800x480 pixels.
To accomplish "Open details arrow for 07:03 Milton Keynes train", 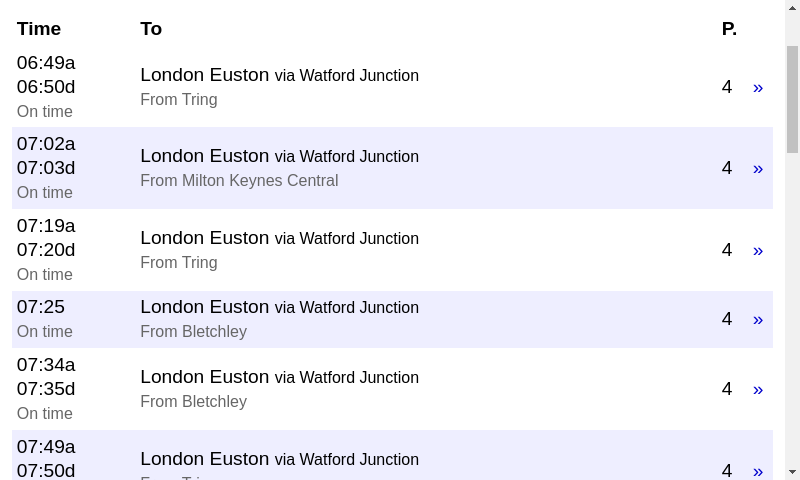I will [x=758, y=169].
